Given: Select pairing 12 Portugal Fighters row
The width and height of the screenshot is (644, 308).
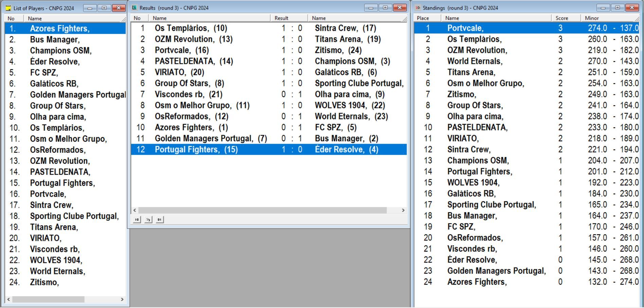Looking at the screenshot, I should tap(269, 149).
